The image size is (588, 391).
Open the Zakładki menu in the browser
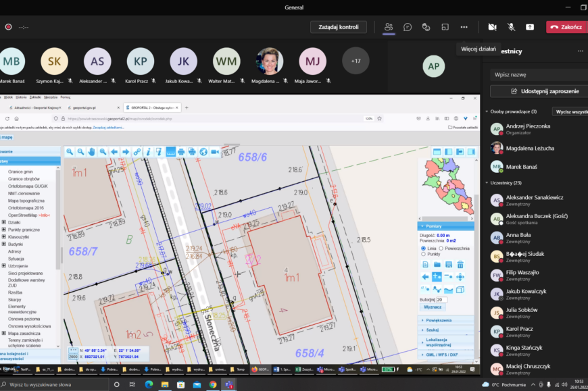[x=35, y=97]
